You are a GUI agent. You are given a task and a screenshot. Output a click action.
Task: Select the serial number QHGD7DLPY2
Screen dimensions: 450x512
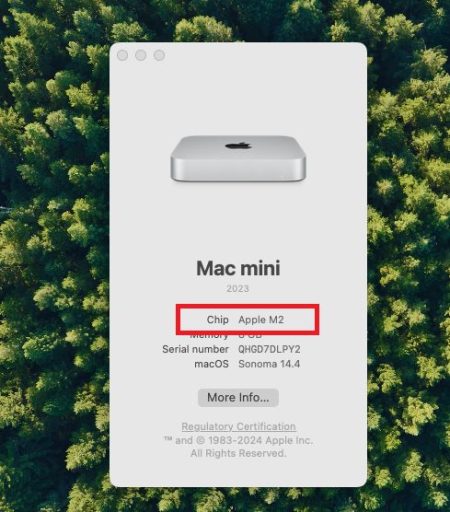tap(269, 349)
